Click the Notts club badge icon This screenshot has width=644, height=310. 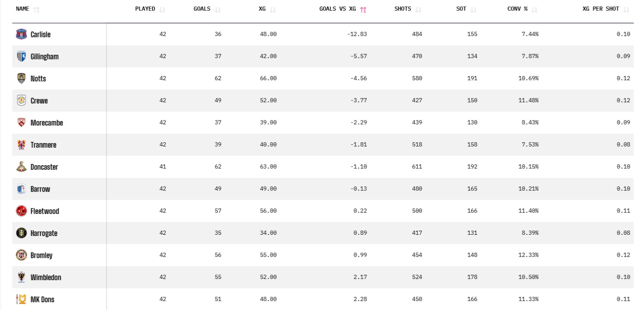[x=21, y=79]
